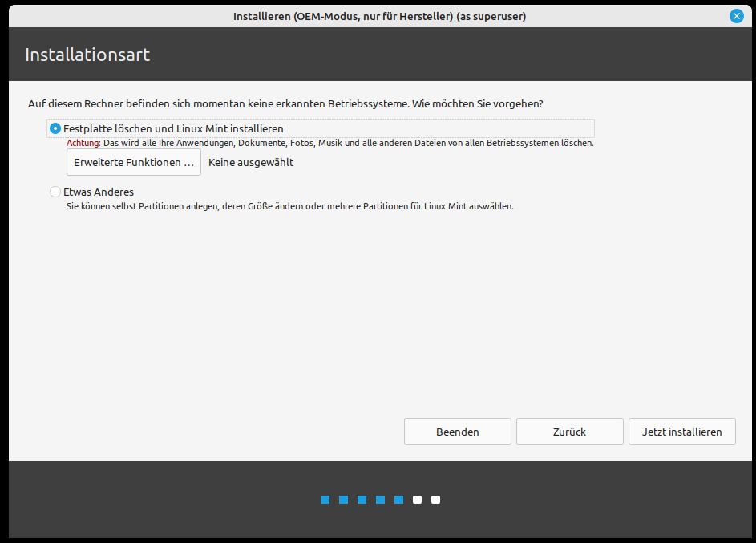Close the installer window with the X button

[x=736, y=16]
